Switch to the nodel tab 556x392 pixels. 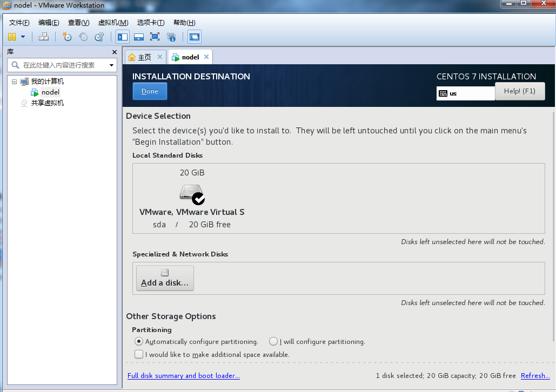(190, 57)
